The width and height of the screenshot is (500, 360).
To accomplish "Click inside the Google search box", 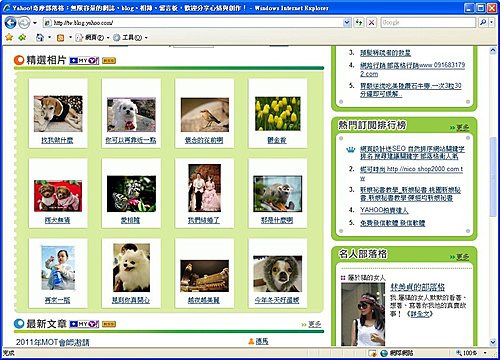I will 428,23.
